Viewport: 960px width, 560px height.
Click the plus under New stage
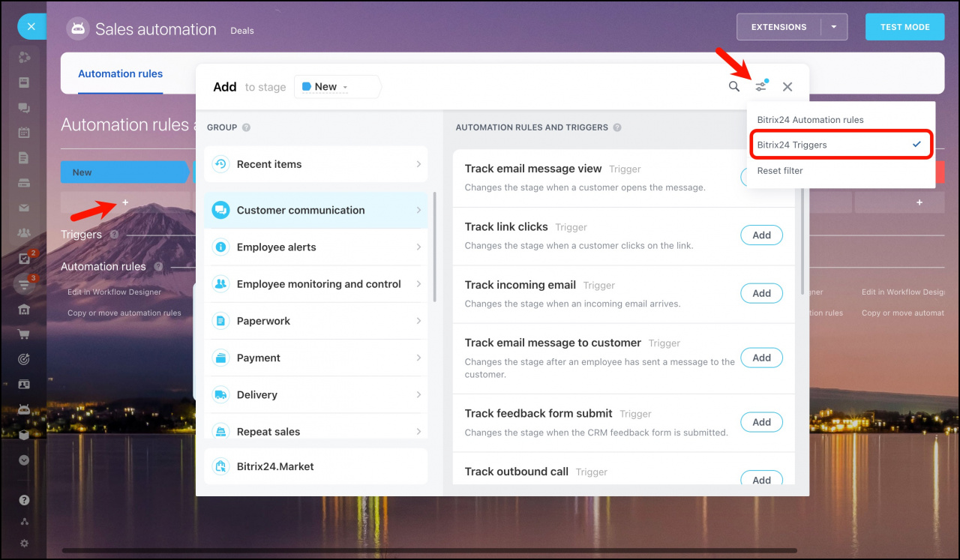pos(125,202)
